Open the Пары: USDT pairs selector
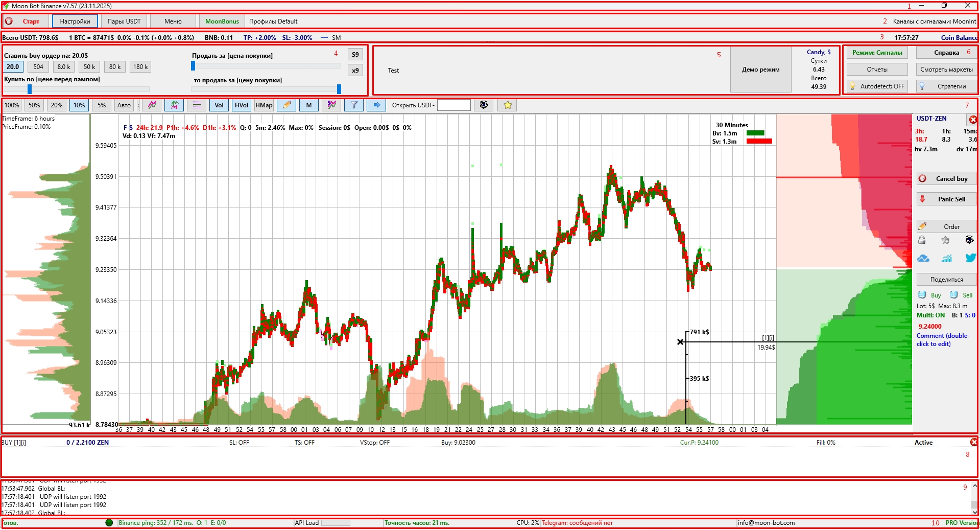 124,21
